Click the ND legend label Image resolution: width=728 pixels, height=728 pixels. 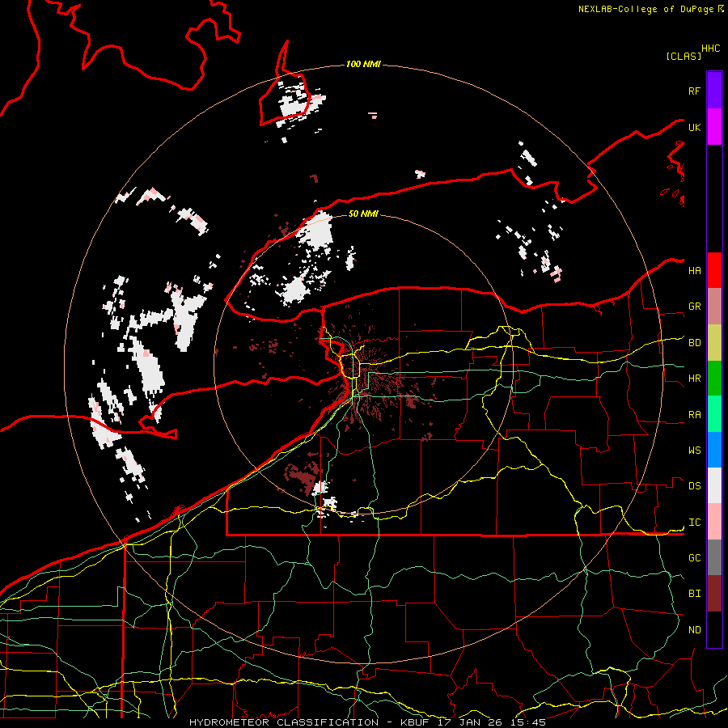tap(694, 630)
